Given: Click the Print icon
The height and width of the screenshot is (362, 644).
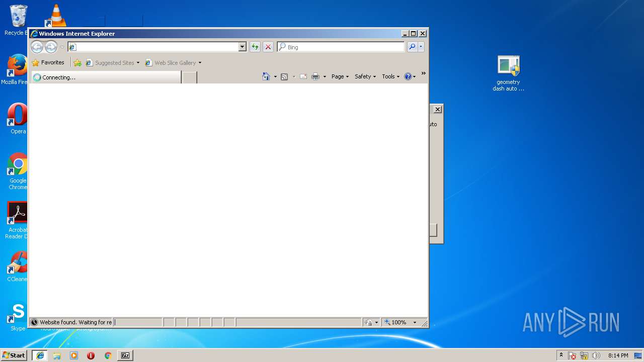Looking at the screenshot, I should pyautogui.click(x=315, y=76).
